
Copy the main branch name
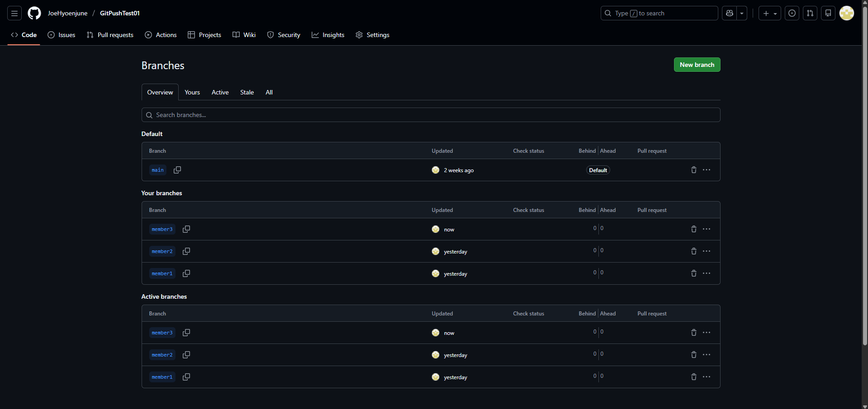coord(177,170)
